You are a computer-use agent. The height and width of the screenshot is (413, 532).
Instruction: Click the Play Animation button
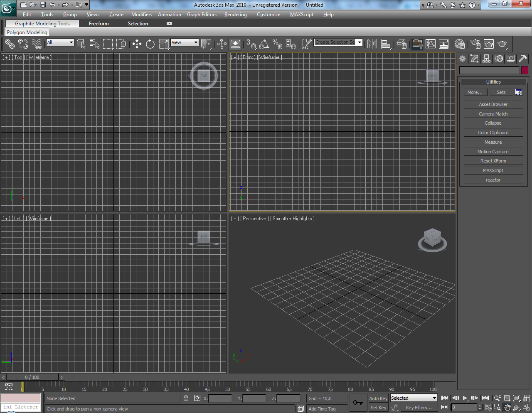[465, 398]
